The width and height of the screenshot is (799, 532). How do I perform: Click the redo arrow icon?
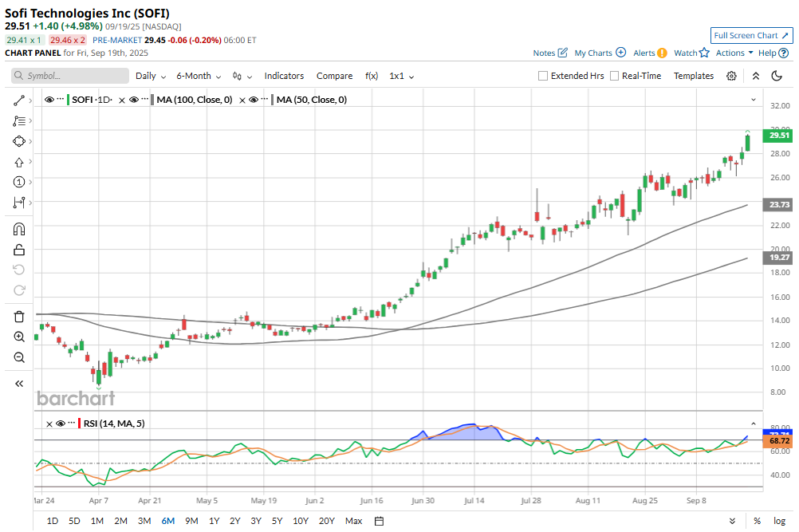click(x=19, y=290)
